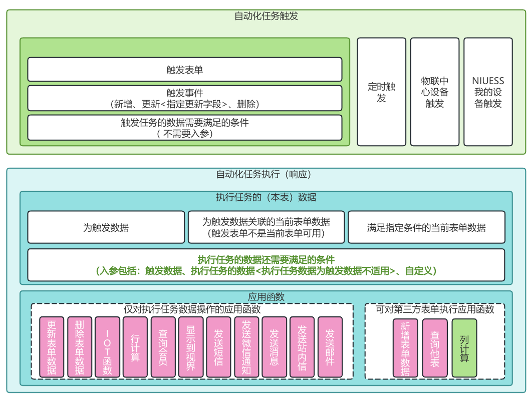Click the 发送邮件 block

pos(330,347)
